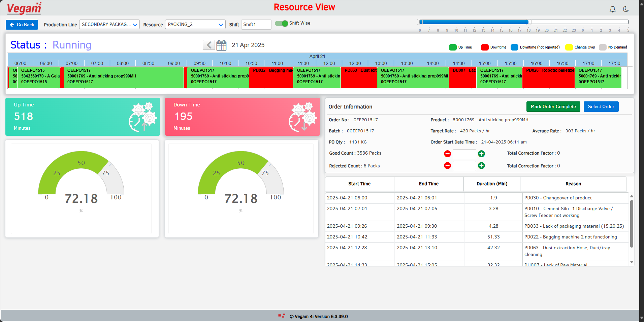Viewport: 644px width, 322px height.
Task: Click the Downtime (not reported) blue swatch
Action: pos(514,47)
